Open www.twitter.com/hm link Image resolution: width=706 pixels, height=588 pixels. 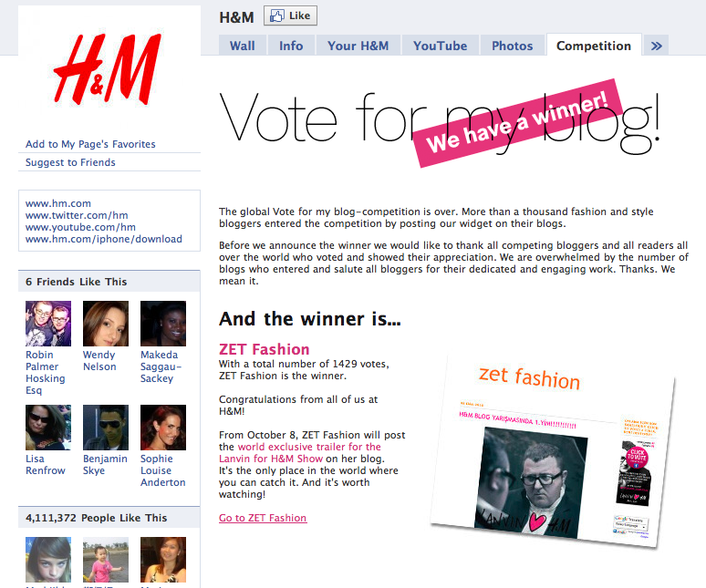77,215
